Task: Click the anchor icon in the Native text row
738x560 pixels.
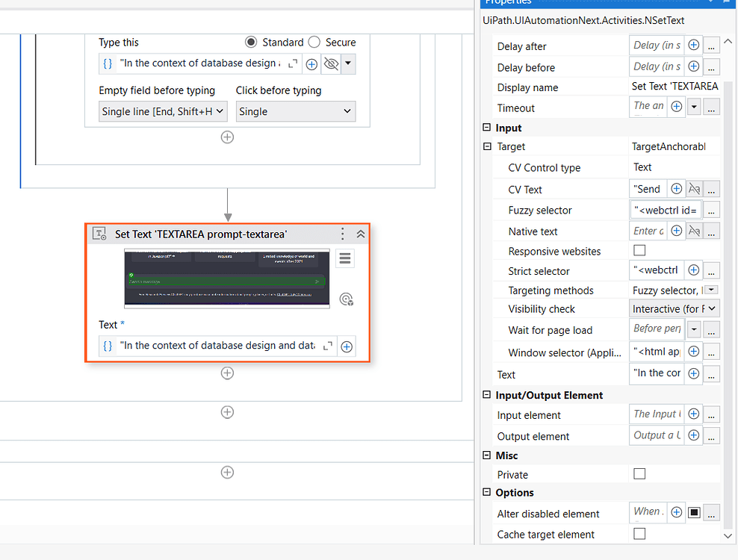Action: click(695, 231)
